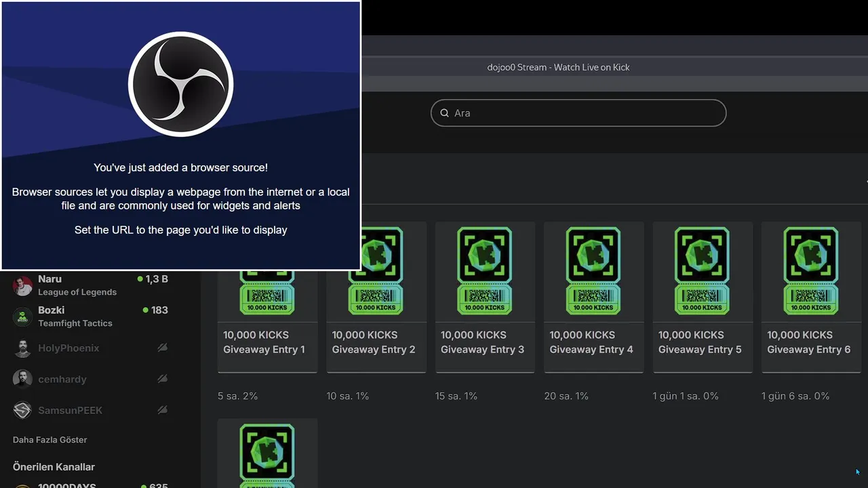Click offline icon beside cemhardy
The image size is (868, 488).
162,379
